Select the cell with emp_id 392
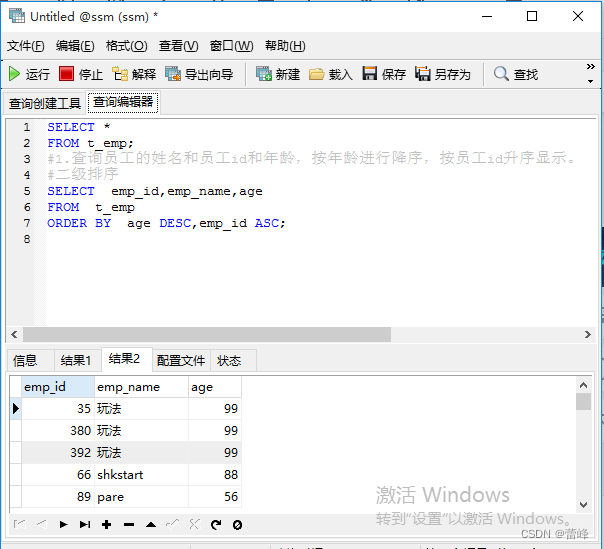 pos(58,452)
